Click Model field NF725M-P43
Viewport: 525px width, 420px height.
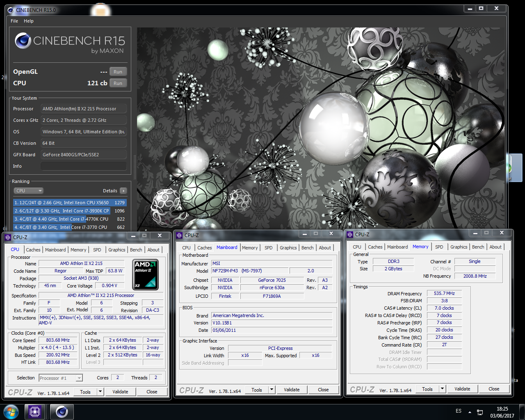pos(250,271)
